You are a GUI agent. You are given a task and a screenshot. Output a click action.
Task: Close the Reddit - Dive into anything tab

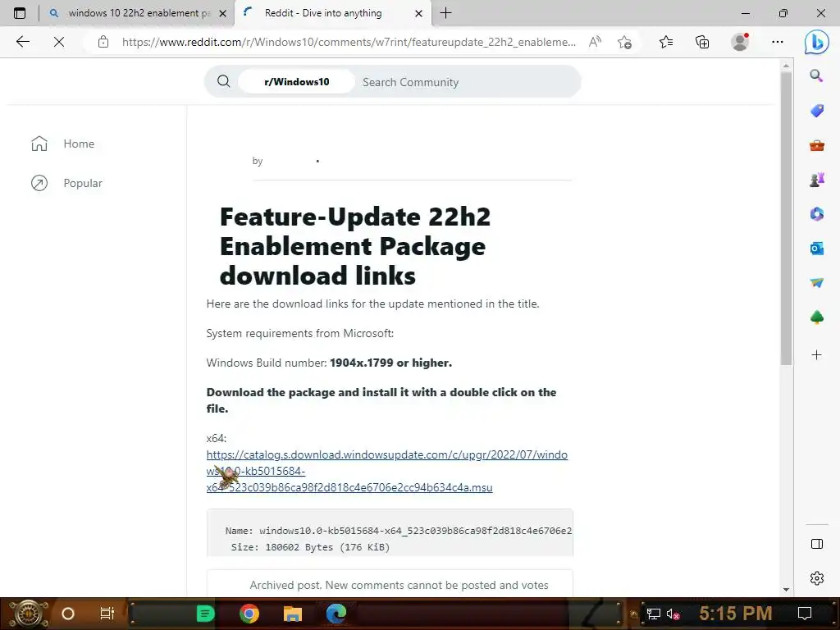tap(419, 13)
